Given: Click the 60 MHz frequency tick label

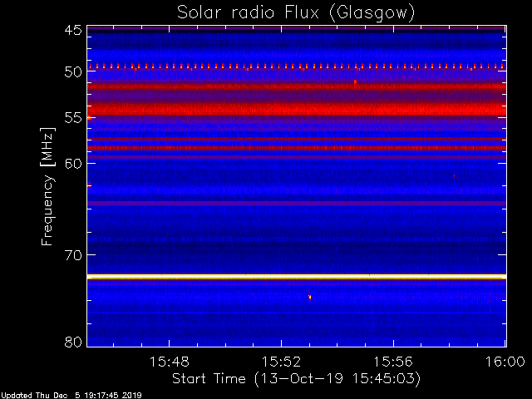Looking at the screenshot, I should click(x=73, y=163).
